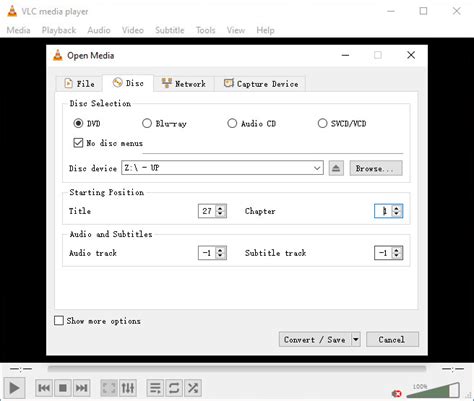Expand the Disc device dropdown
Screen dimensions: 474x401
pyautogui.click(x=317, y=168)
